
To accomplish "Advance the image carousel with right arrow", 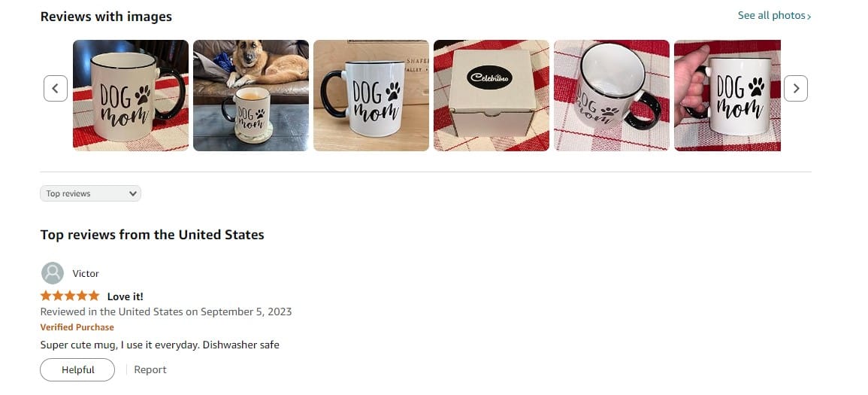I will pos(796,89).
